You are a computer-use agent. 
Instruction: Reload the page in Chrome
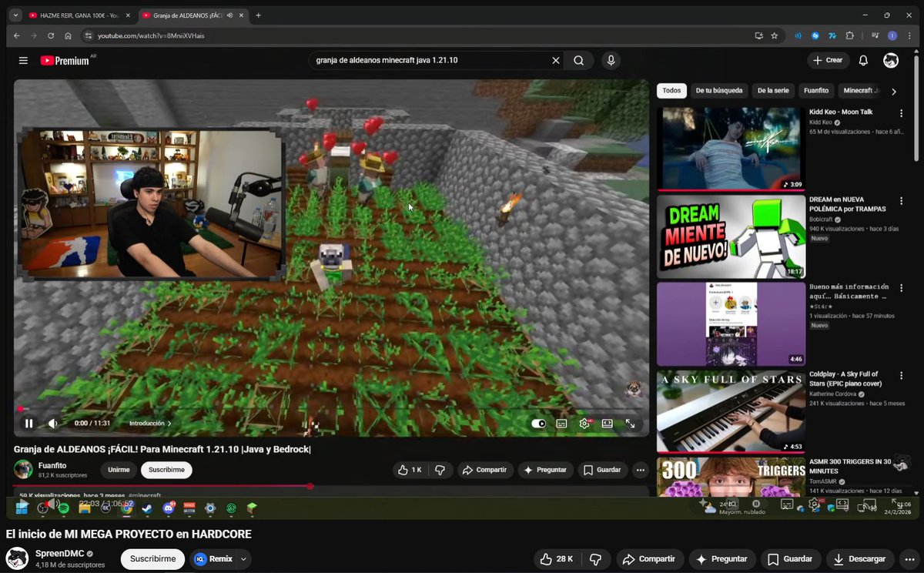[51, 35]
